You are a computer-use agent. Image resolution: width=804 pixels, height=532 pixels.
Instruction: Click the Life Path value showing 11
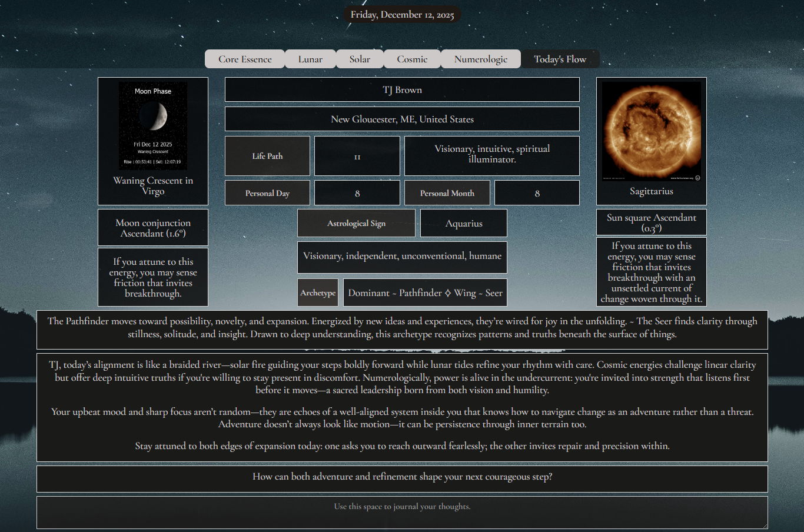click(x=357, y=156)
